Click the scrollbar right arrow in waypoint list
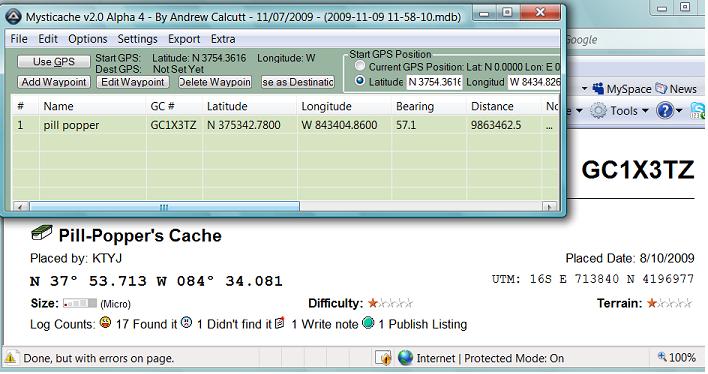This screenshot has height=374, width=708. pos(549,207)
